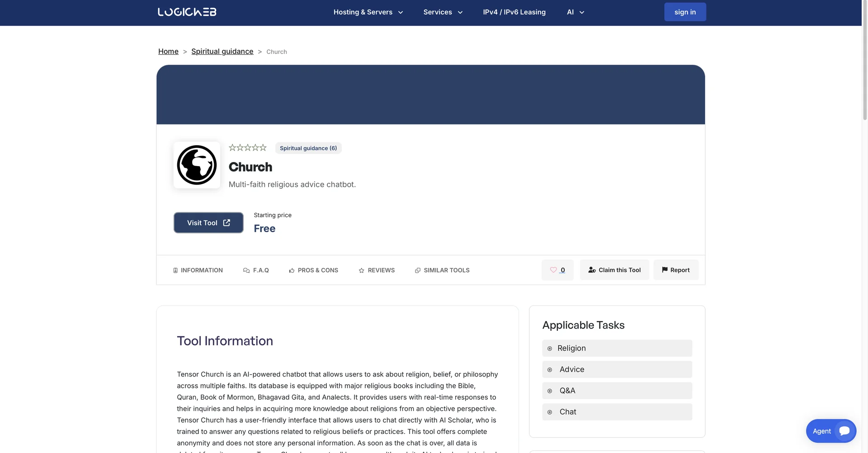
Task: Click the Spiritual guidance (6) category tag
Action: [308, 148]
